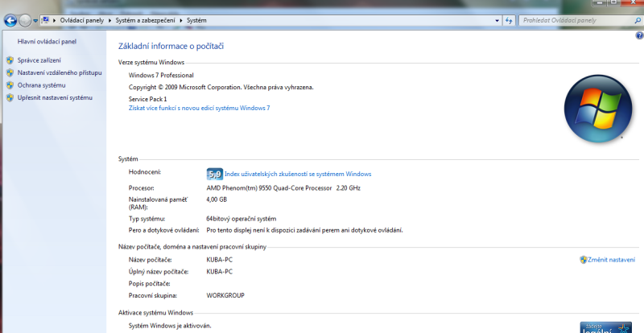The width and height of the screenshot is (644, 333).
Task: Click the Back navigation arrow button
Action: [x=10, y=20]
